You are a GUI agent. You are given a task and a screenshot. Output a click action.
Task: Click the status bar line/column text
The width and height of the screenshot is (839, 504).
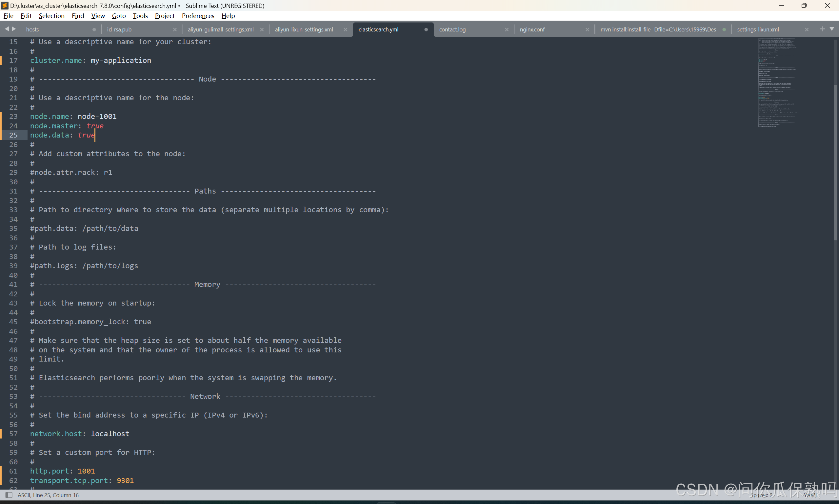pos(48,495)
